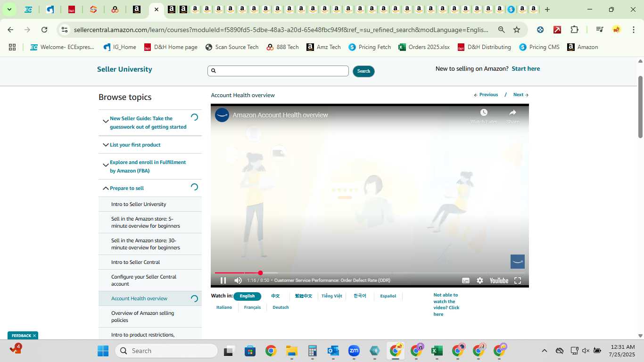This screenshot has height=362, width=644.
Task: Go to the Previous lesson
Action: pyautogui.click(x=486, y=95)
